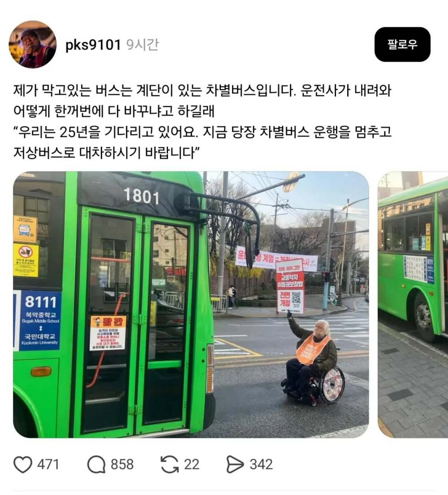Screen dimensions: 448x495
Task: Click the 22 reposts count
Action: pyautogui.click(x=192, y=465)
